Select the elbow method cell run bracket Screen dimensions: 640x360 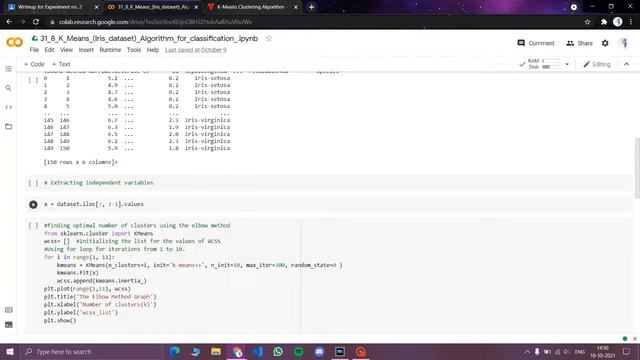pyautogui.click(x=33, y=225)
